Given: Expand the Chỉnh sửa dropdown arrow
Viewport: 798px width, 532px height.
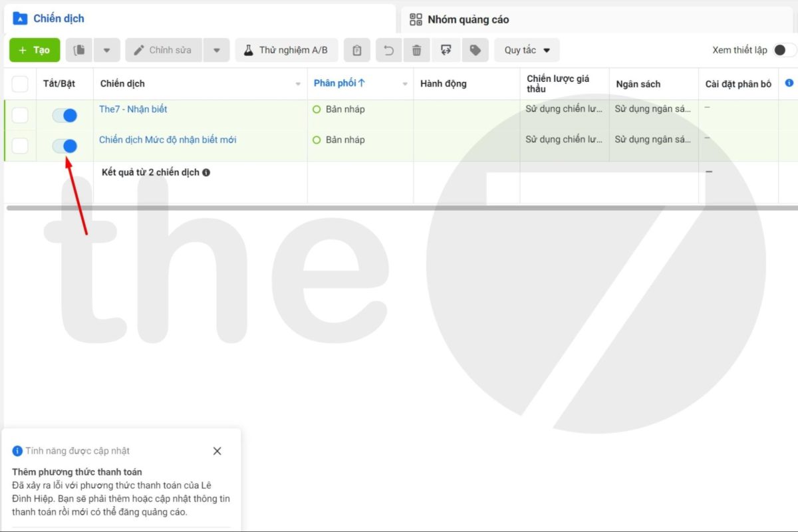Looking at the screenshot, I should tap(216, 51).
